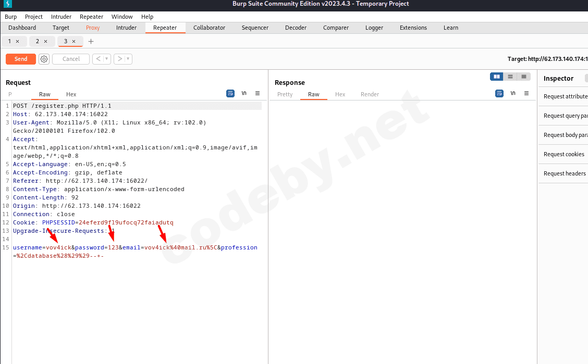Add a new Repeater tab with plus

click(x=91, y=41)
